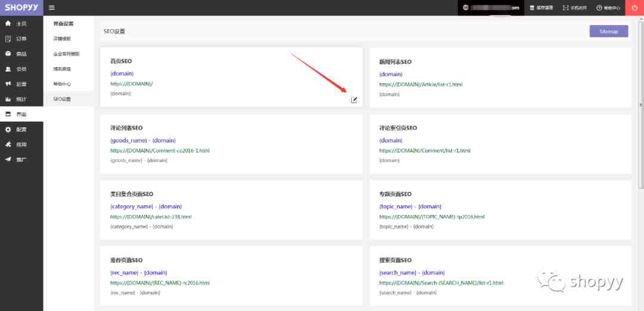
Task: Click the SEO设置 page title
Action: 114,31
